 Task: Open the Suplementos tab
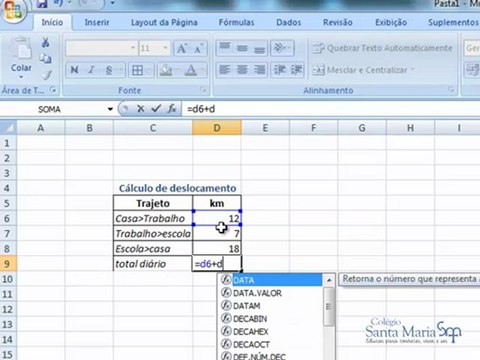453,22
